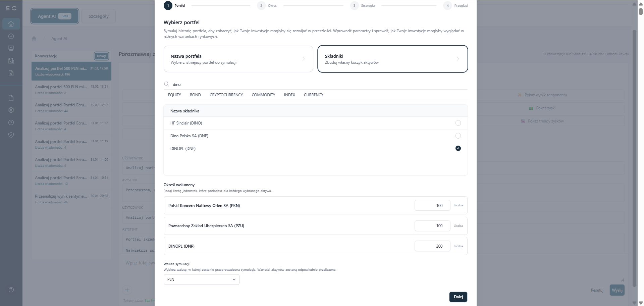Click the Nowy conversation button
The width and height of the screenshot is (644, 306).
101,56
